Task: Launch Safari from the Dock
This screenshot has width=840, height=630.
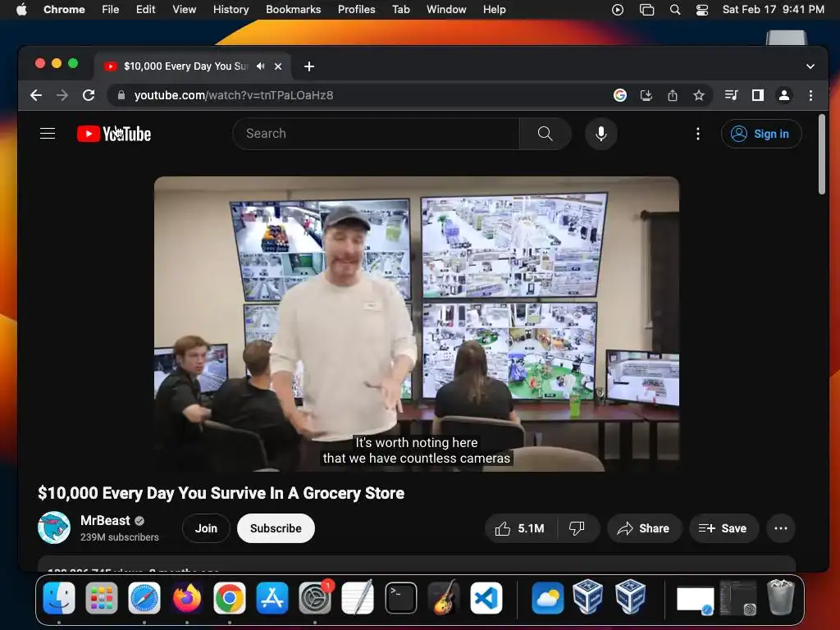Action: tap(144, 598)
